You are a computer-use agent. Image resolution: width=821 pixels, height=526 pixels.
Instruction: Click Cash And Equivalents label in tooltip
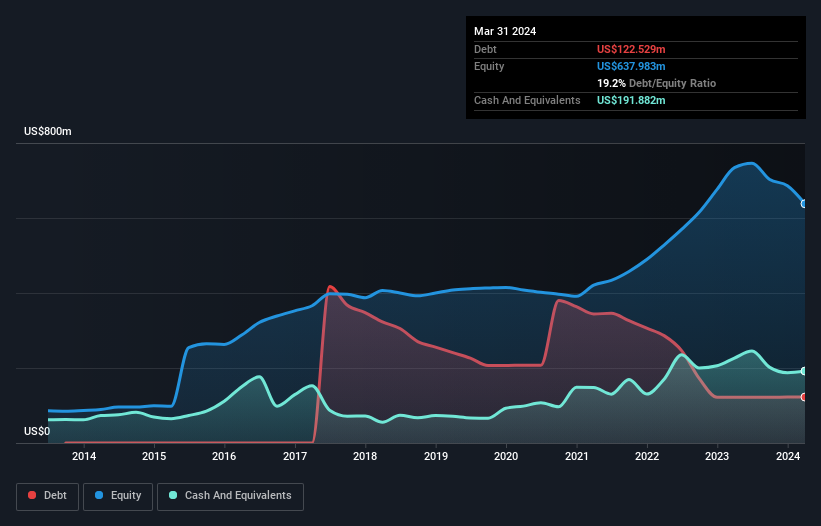[x=527, y=100]
